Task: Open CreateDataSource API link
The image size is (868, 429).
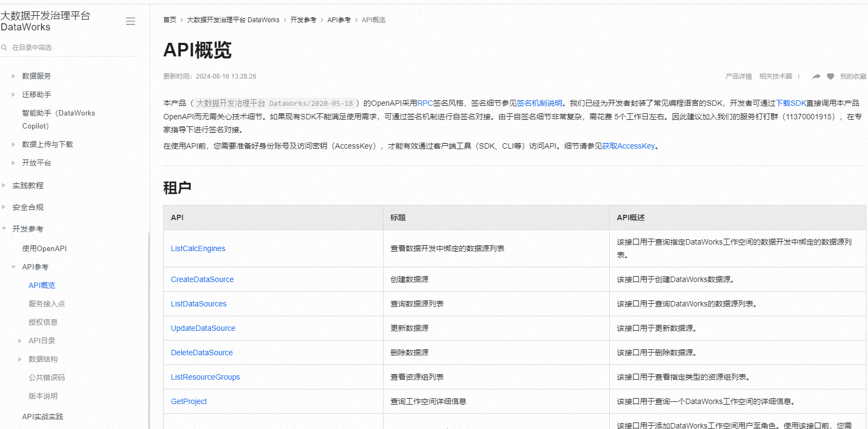Action: (202, 279)
